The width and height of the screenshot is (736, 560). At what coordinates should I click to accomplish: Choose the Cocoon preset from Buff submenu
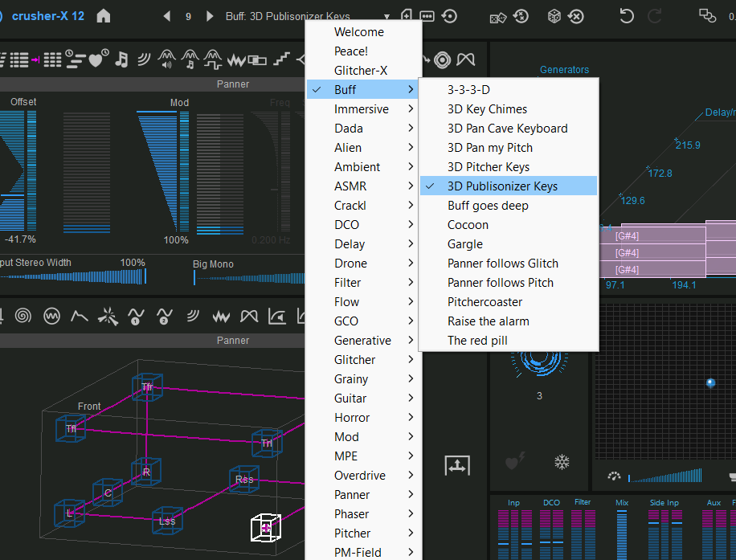click(x=468, y=225)
